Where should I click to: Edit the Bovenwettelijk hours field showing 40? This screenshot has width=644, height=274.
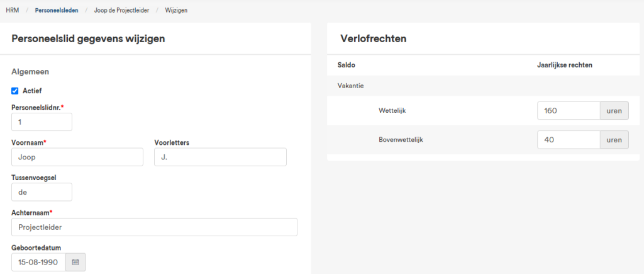(x=569, y=140)
